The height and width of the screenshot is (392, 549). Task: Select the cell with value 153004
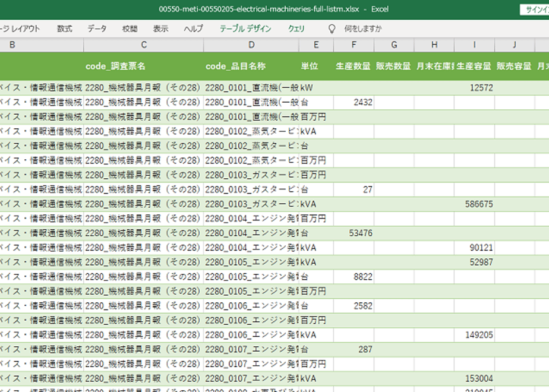[x=474, y=378]
